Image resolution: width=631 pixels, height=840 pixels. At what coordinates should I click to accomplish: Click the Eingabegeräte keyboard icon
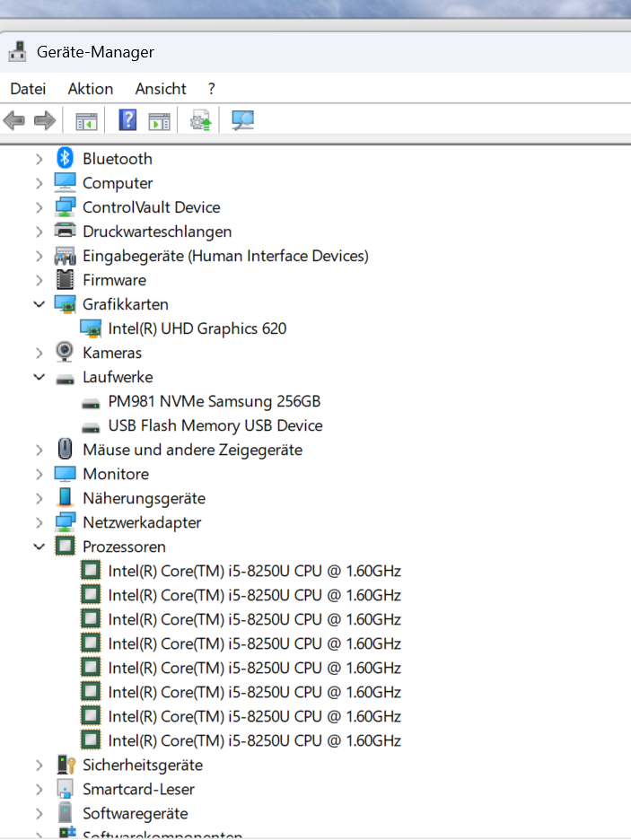[x=65, y=256]
